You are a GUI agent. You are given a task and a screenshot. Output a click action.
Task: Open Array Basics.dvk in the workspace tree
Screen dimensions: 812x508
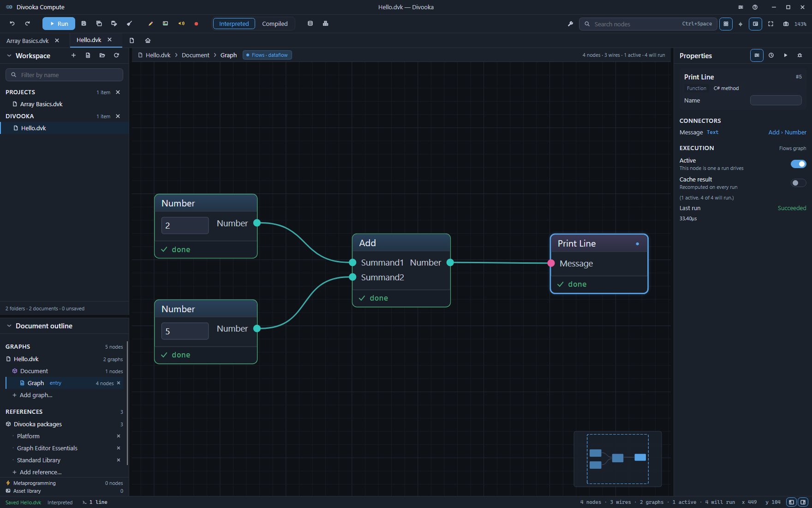coord(65,104)
